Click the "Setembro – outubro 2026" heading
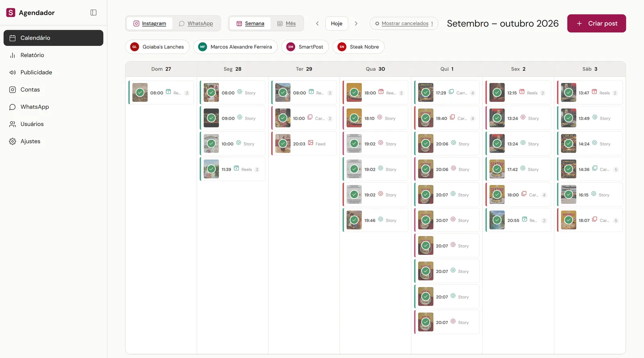Screen dimensions: 644x358 (x=503, y=23)
